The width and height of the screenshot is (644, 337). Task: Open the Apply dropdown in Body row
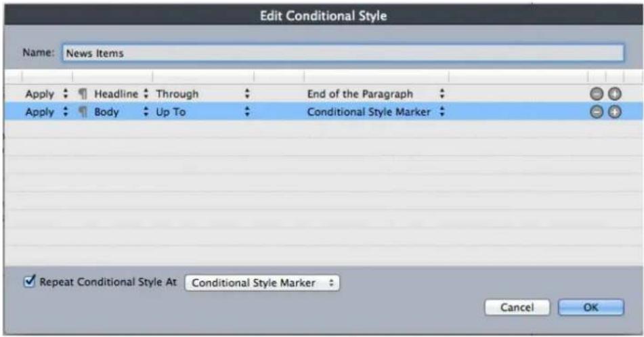[47, 112]
